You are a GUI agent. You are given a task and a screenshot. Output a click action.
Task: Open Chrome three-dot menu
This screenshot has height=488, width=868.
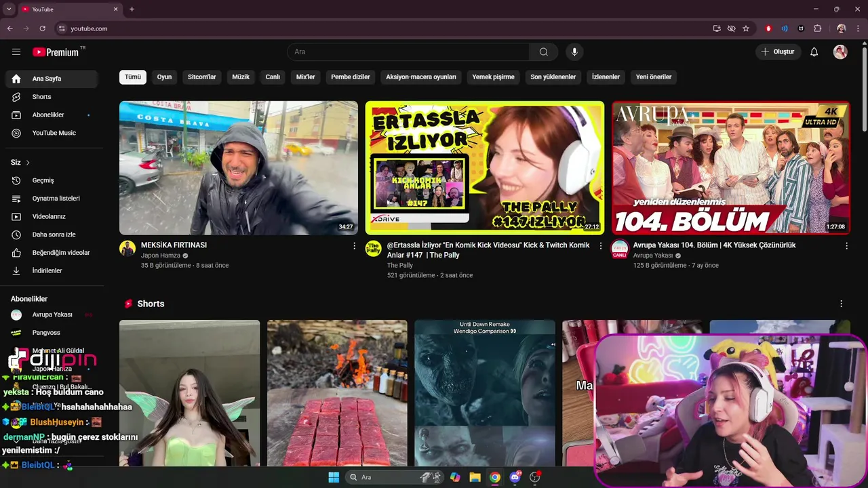click(858, 28)
